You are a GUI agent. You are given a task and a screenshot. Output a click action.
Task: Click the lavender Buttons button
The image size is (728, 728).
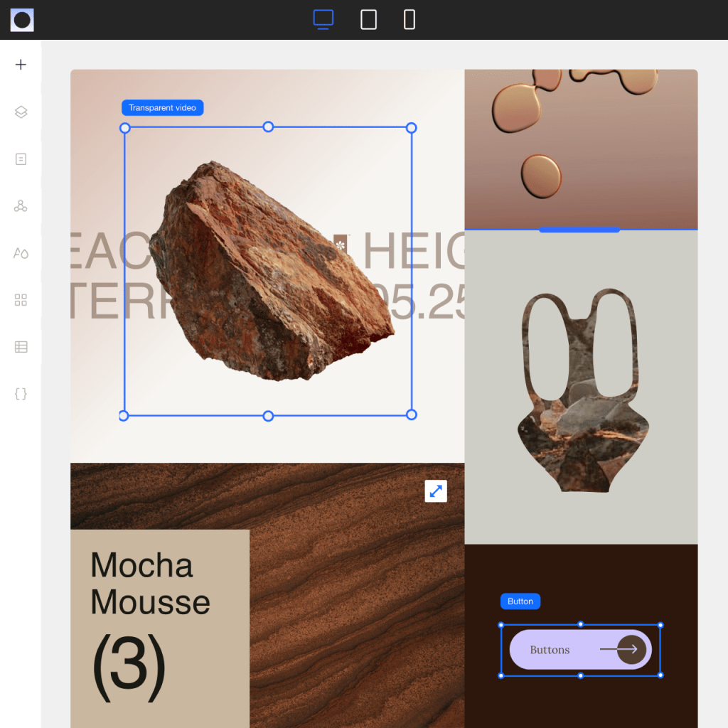[x=551, y=650]
